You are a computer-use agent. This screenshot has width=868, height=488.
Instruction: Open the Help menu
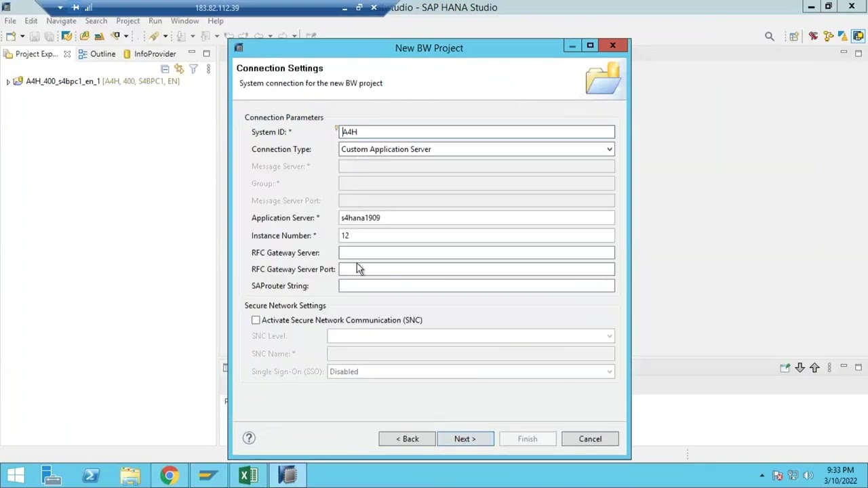point(216,21)
